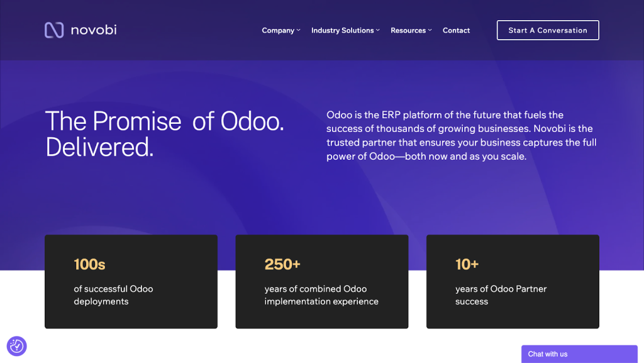Viewport: 644px width, 363px height.
Task: Expand the chevron next to Company
Action: pos(299,30)
